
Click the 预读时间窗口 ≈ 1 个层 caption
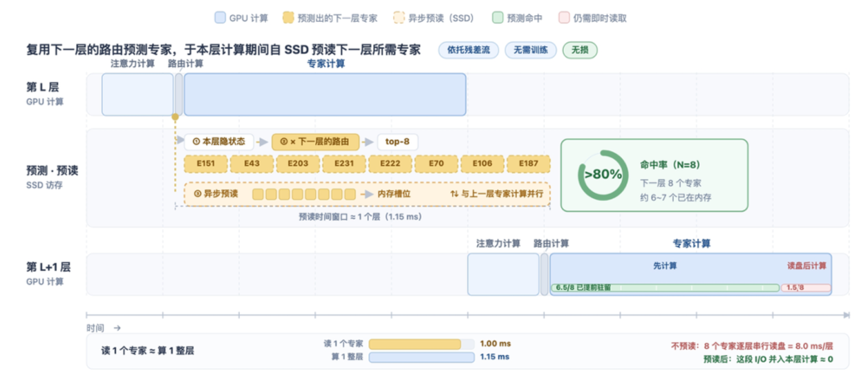tap(360, 216)
